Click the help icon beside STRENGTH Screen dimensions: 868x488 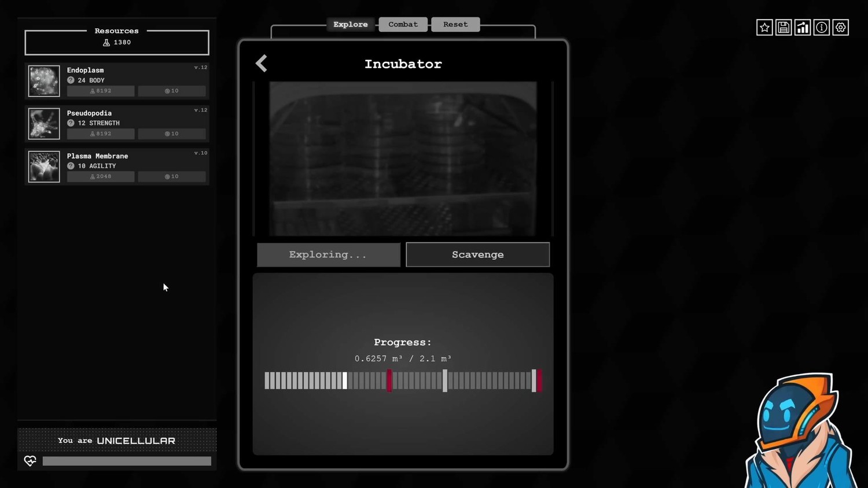click(71, 123)
